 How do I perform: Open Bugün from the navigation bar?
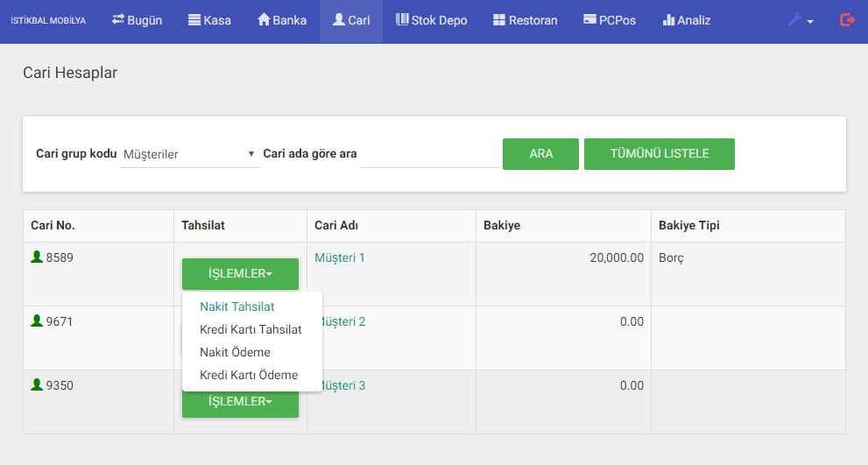(x=138, y=20)
